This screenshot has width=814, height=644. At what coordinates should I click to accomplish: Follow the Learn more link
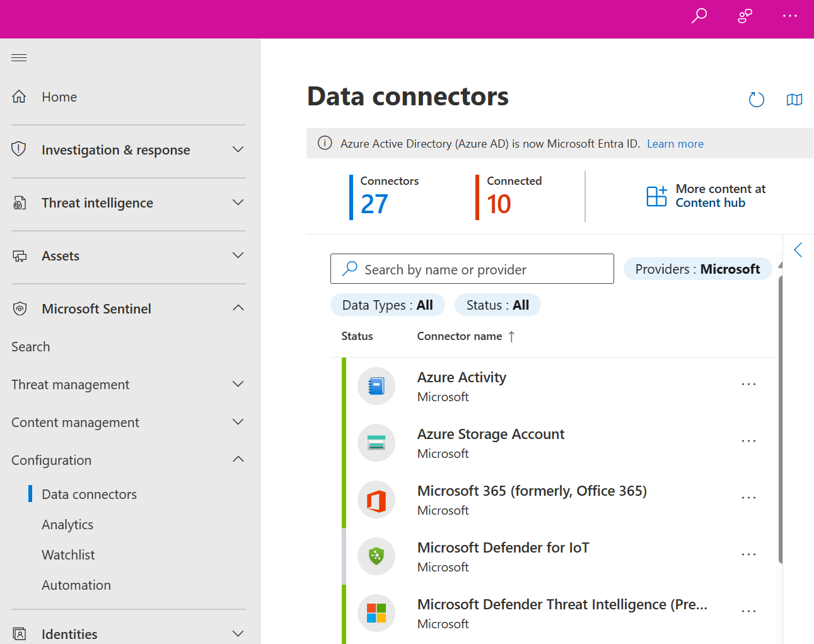675,144
